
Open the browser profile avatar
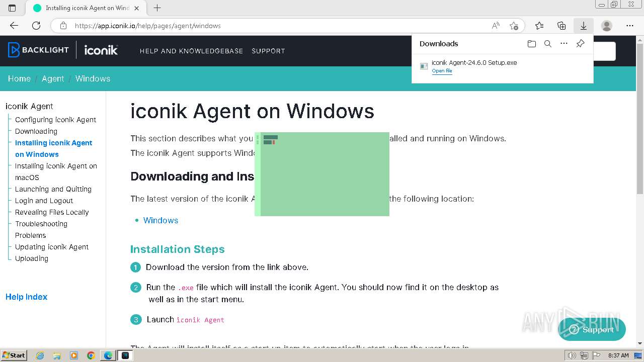coord(607,26)
